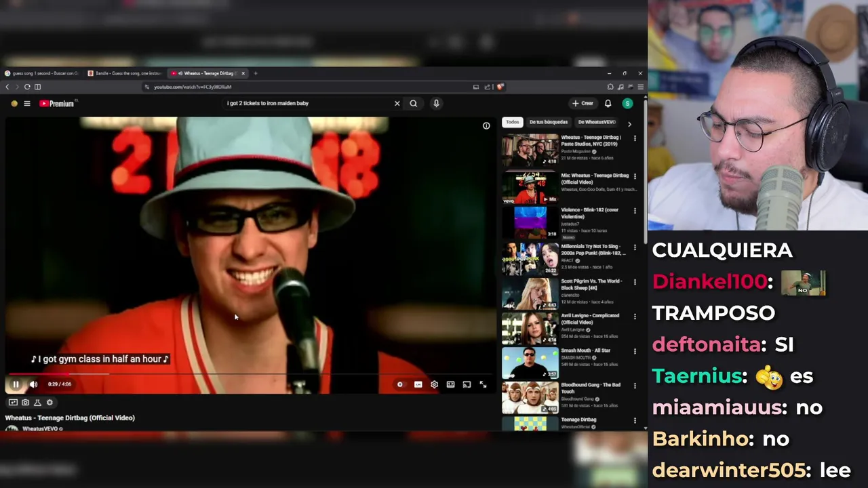Screen dimensions: 868x488
Task: Open the YouTube hamburger guide menu
Action: click(27, 104)
